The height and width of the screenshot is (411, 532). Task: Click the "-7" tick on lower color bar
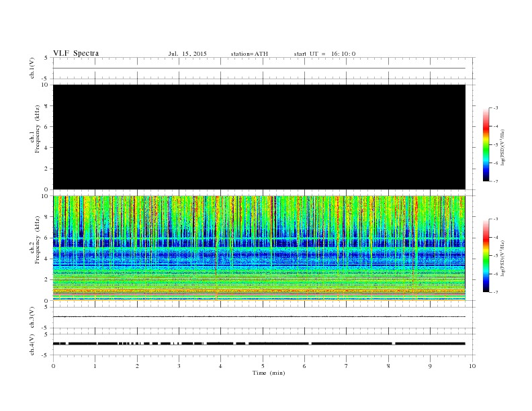496,292
